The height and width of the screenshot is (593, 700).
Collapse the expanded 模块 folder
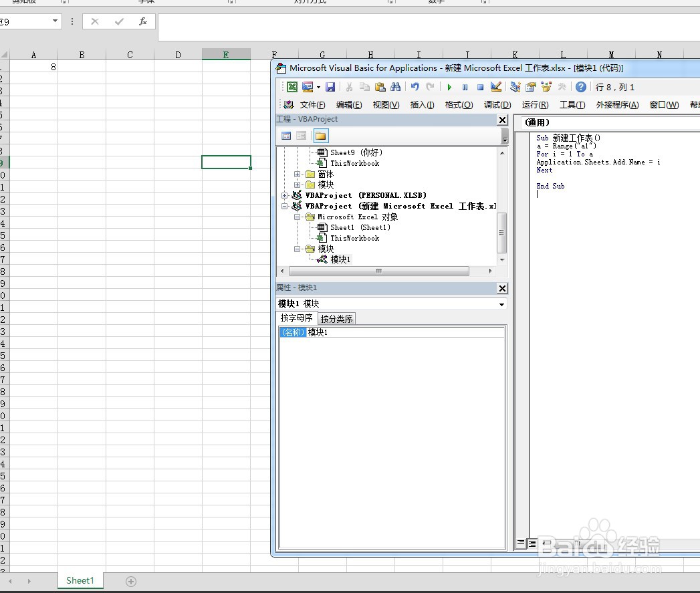coord(298,249)
